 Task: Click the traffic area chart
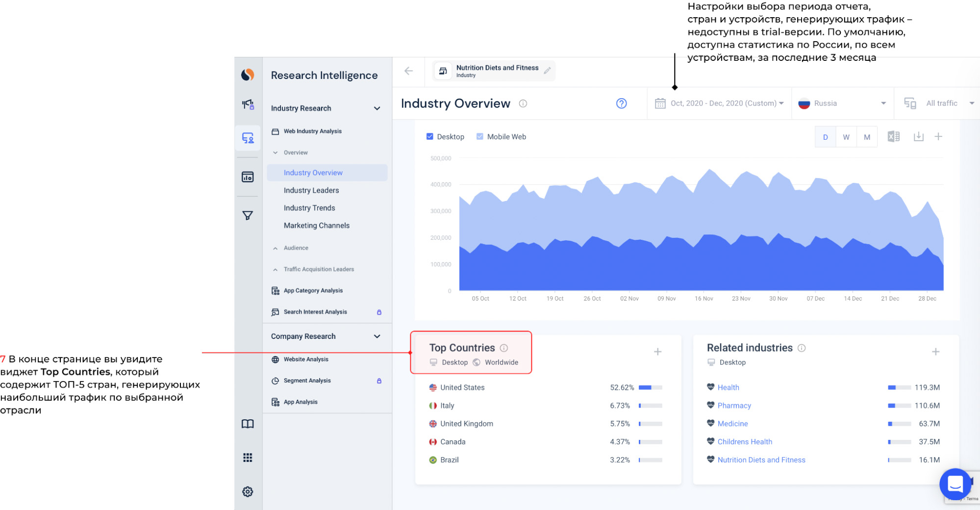click(701, 230)
